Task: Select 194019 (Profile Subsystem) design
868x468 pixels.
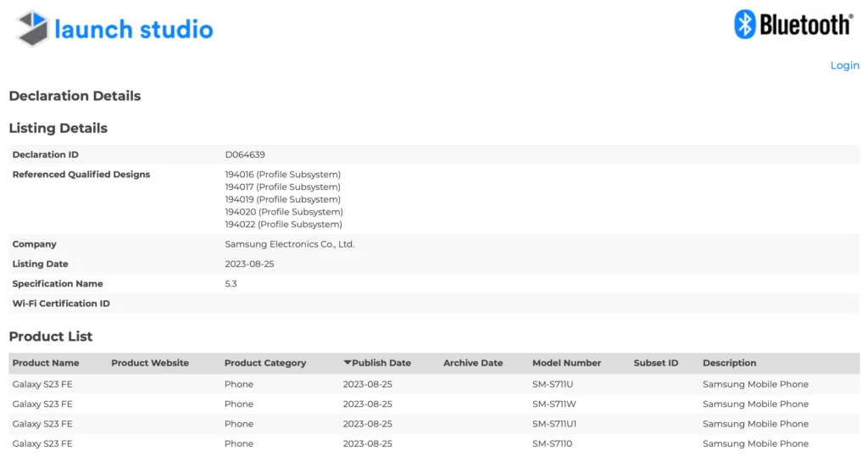Action: pyautogui.click(x=283, y=199)
